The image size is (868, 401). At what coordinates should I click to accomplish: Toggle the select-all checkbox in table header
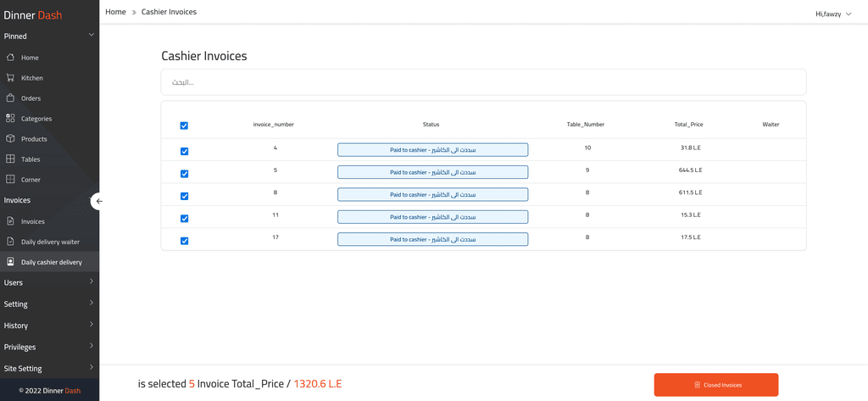click(x=184, y=125)
